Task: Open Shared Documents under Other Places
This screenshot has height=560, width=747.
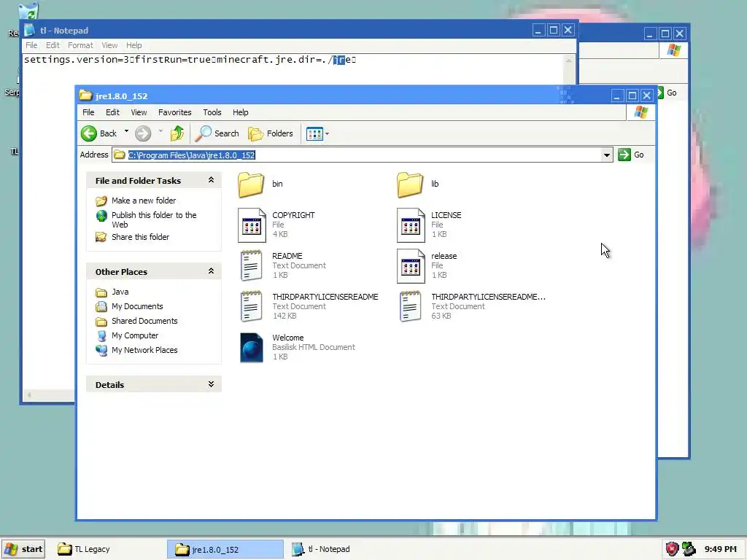Action: click(144, 321)
